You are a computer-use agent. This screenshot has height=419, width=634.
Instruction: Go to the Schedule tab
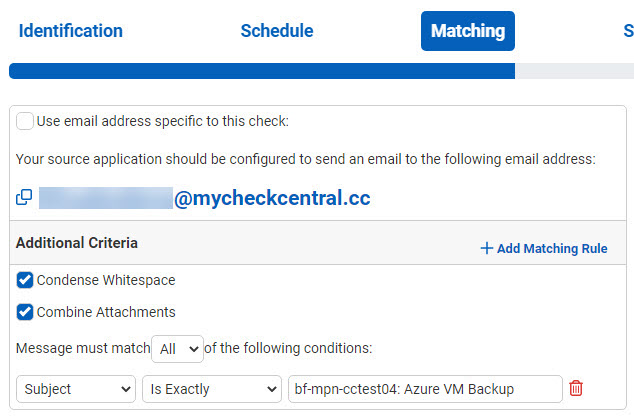[277, 31]
